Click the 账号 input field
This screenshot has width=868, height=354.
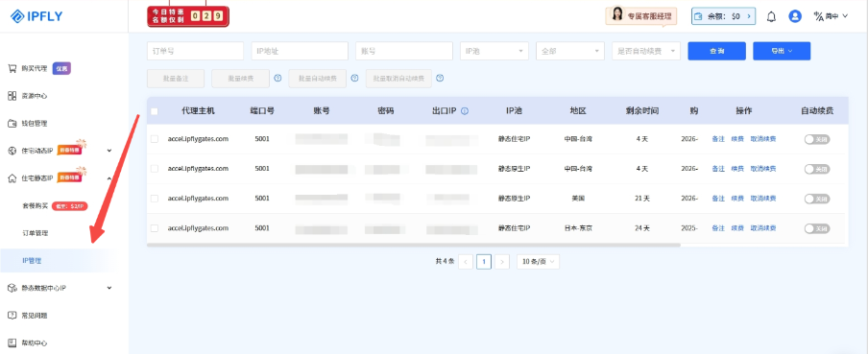tap(404, 51)
